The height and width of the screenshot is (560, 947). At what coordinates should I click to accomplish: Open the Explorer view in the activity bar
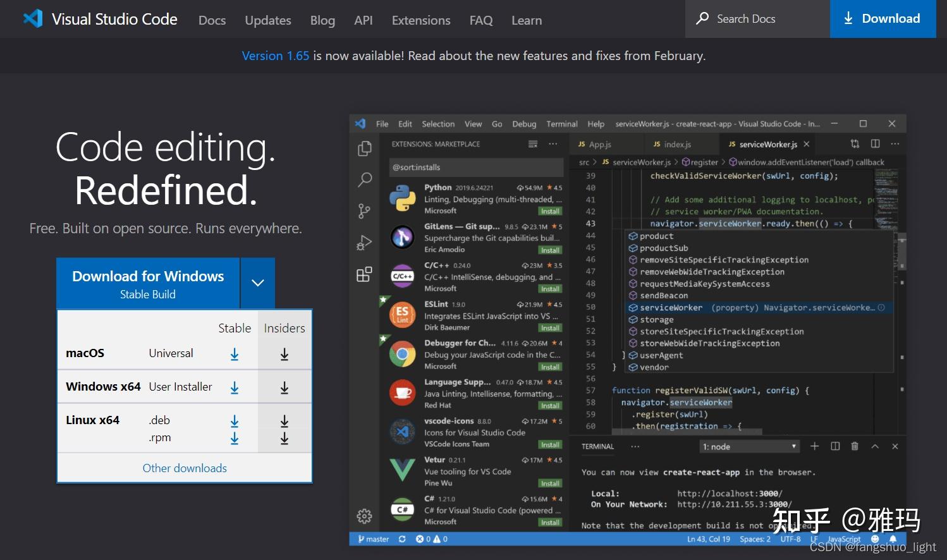pos(364,148)
